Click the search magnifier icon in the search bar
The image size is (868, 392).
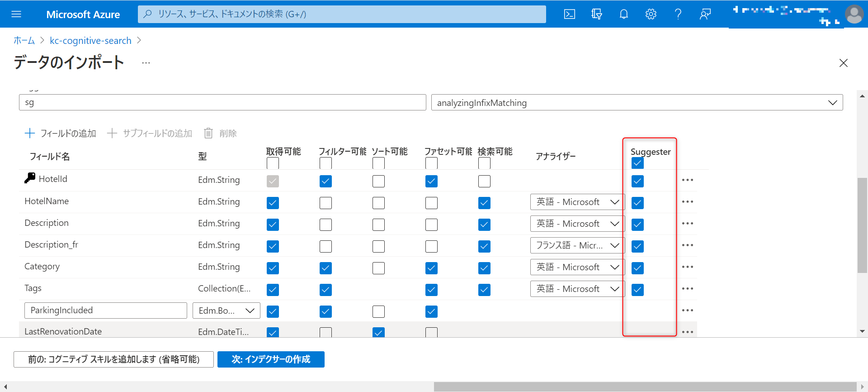click(x=147, y=14)
